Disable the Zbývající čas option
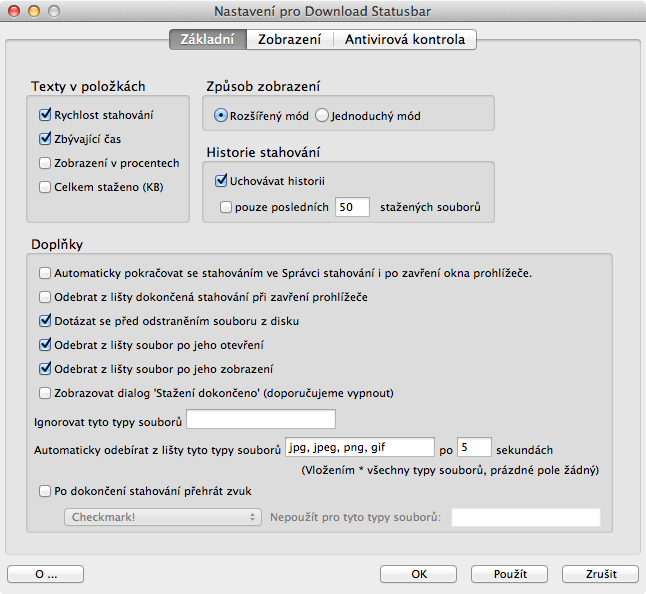The image size is (646, 594). 45,139
